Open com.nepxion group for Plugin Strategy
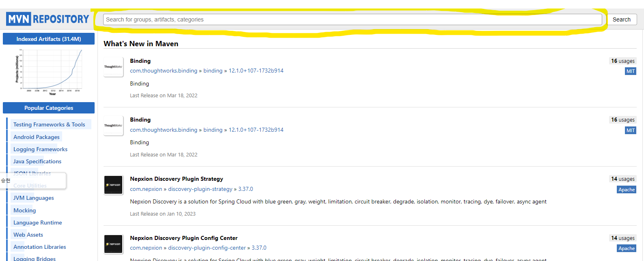Screen dimensions: 644x261 pos(146,189)
